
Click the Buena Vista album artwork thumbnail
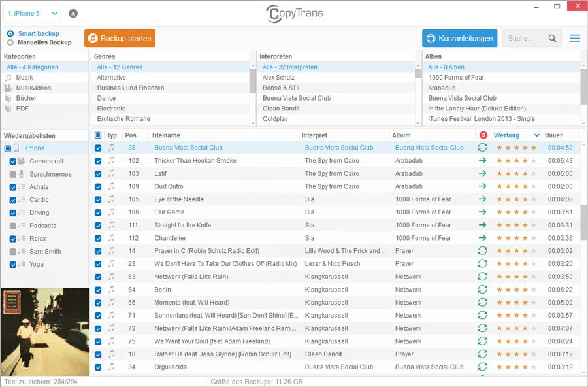pos(44,331)
